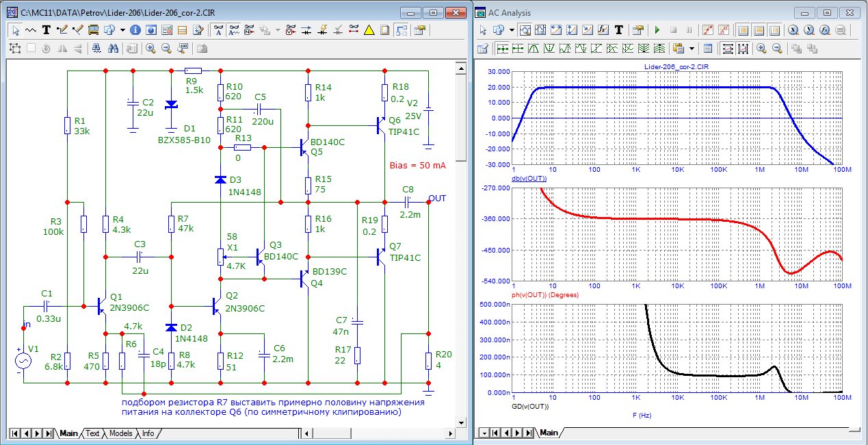Click the Scale mode icon in AC Analysis
868x445 pixels.
525,29
